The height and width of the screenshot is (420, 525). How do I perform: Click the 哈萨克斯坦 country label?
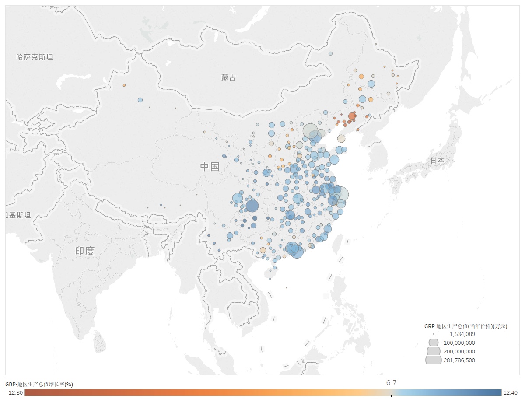pyautogui.click(x=35, y=57)
